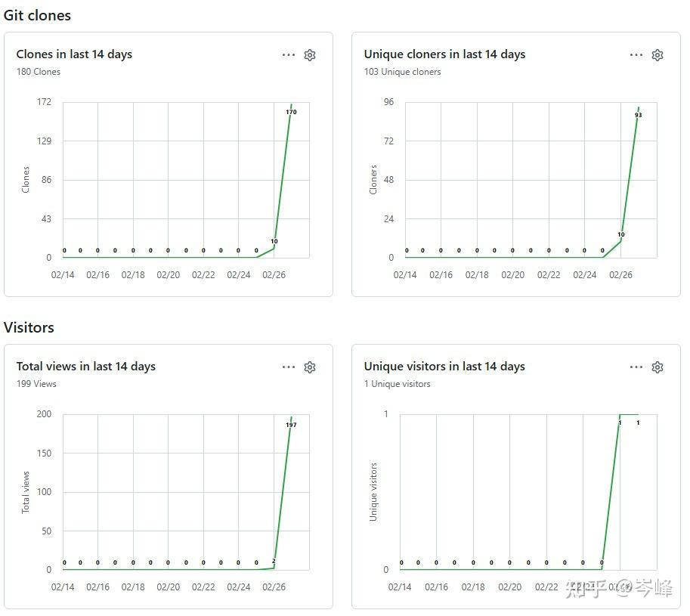Click the 10 data point on Clones chart
The width and height of the screenshot is (690, 616).
(x=274, y=241)
